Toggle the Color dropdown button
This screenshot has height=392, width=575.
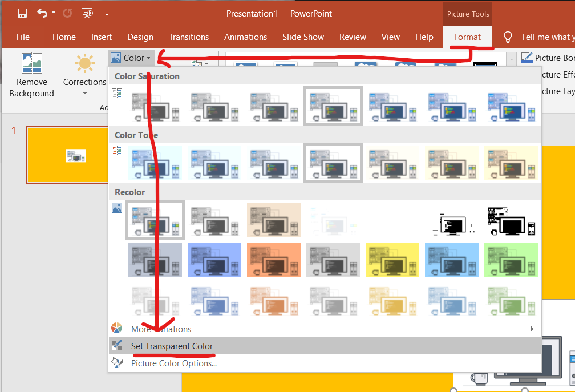click(132, 58)
